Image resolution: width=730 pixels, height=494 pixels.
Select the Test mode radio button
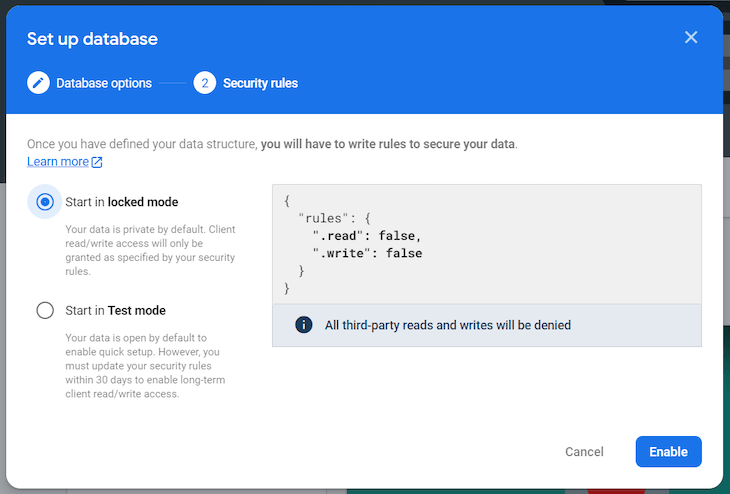[x=45, y=310]
